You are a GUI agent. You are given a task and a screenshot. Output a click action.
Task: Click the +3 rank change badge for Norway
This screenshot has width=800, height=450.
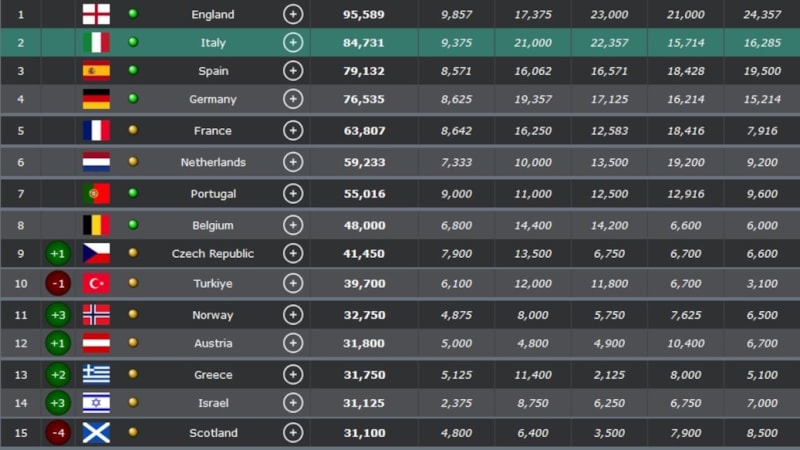pos(58,315)
